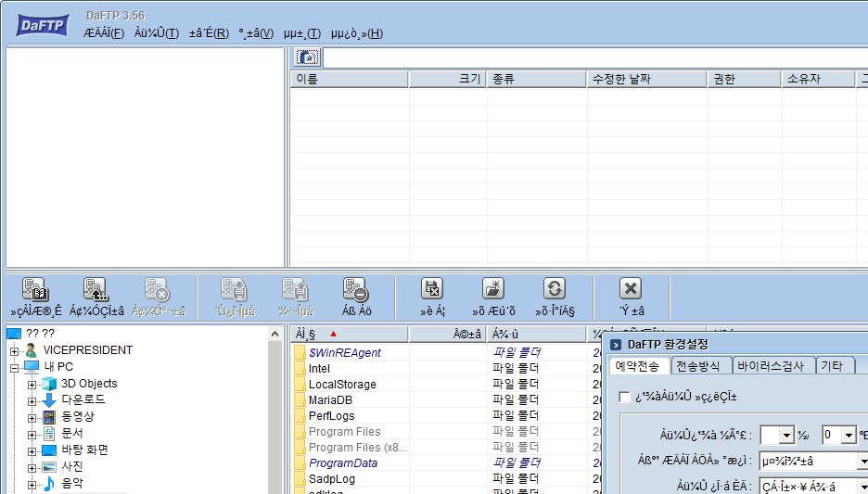Image resolution: width=868 pixels, height=494 pixels.
Task: Click the stop transfer minus-badge icon
Action: 355,289
